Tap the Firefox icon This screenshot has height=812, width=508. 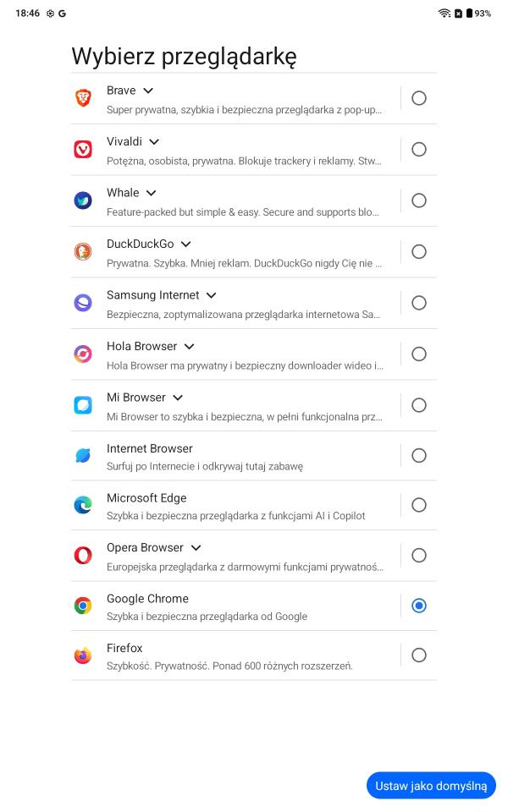click(83, 656)
